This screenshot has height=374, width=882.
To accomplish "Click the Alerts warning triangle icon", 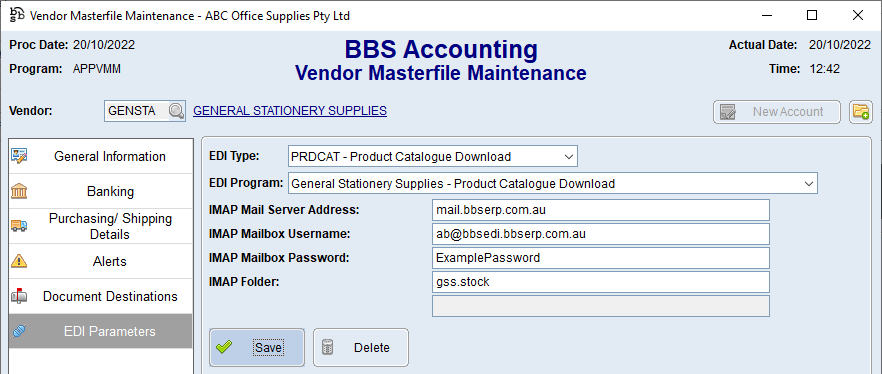I will [x=19, y=261].
